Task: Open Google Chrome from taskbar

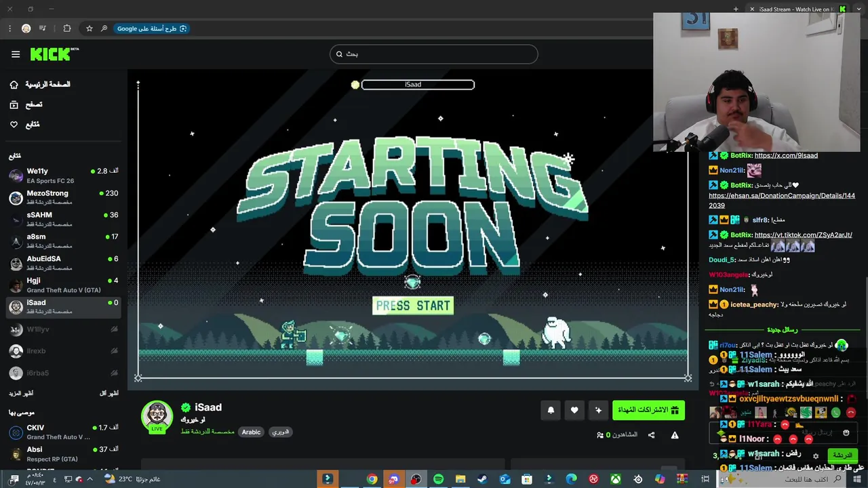Action: (x=372, y=479)
